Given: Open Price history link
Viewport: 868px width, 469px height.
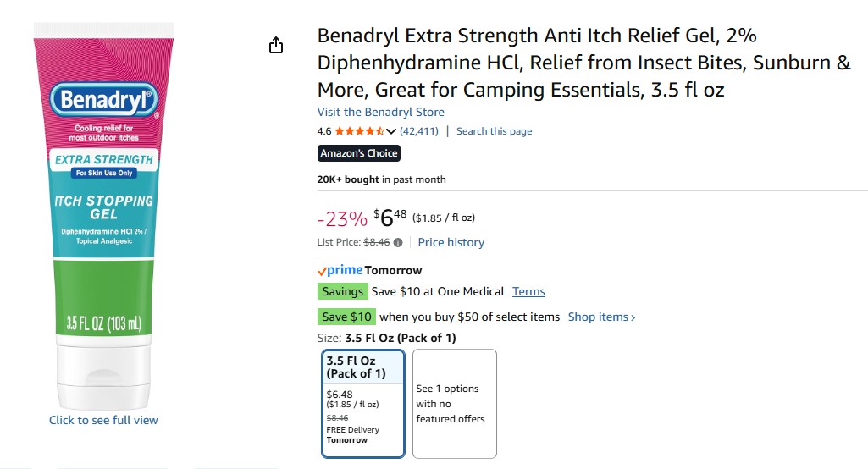Looking at the screenshot, I should (x=451, y=242).
